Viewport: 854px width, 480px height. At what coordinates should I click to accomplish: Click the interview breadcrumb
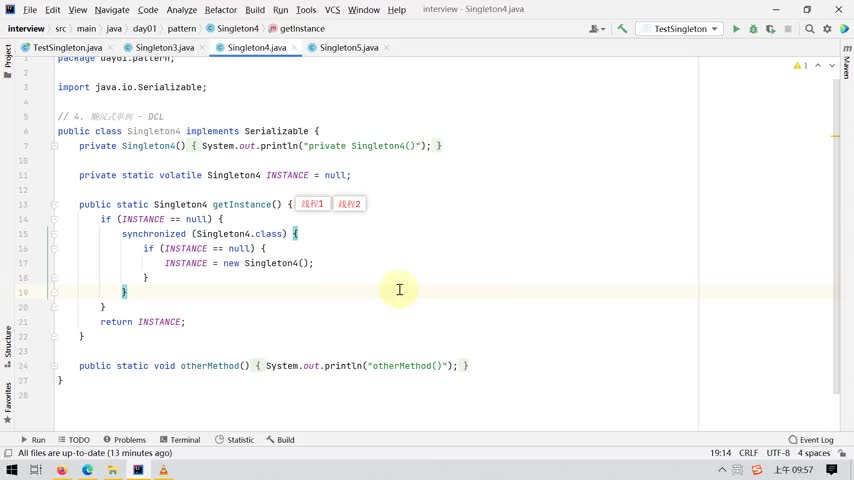click(x=26, y=29)
